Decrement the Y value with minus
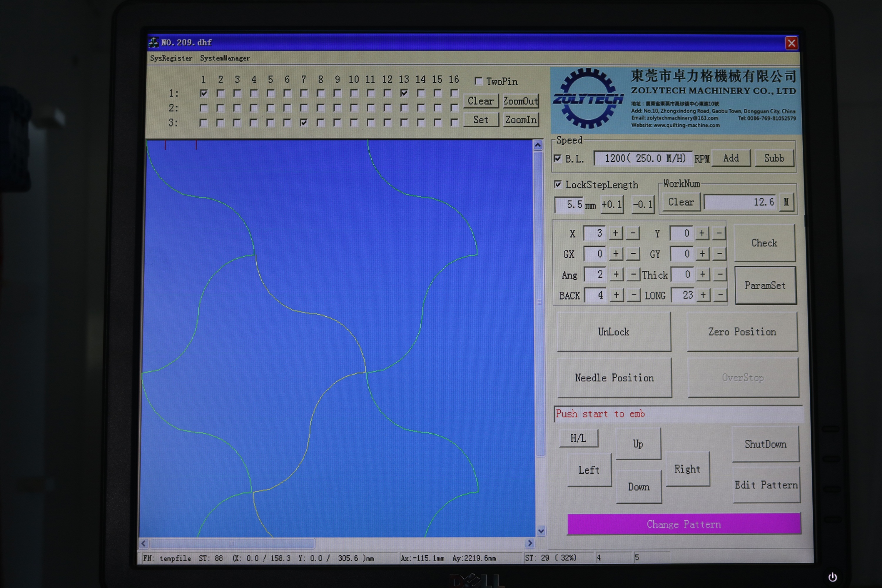 click(719, 233)
